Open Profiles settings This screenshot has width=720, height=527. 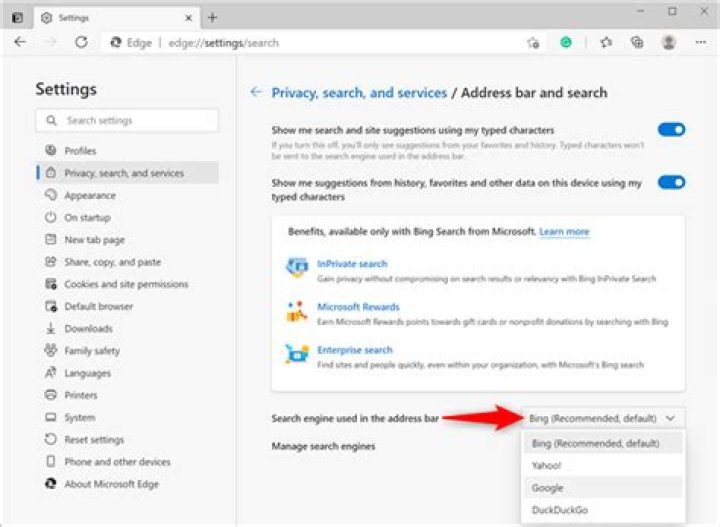click(x=127, y=151)
